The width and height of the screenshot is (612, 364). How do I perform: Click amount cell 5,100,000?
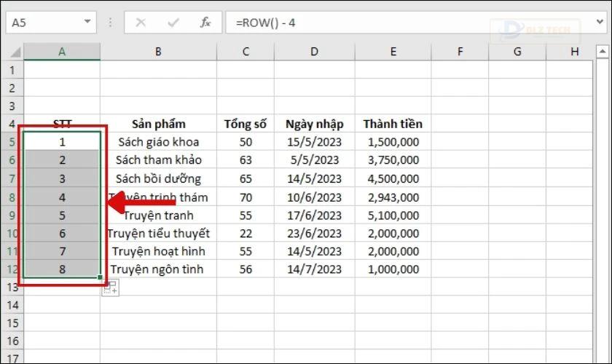[393, 215]
